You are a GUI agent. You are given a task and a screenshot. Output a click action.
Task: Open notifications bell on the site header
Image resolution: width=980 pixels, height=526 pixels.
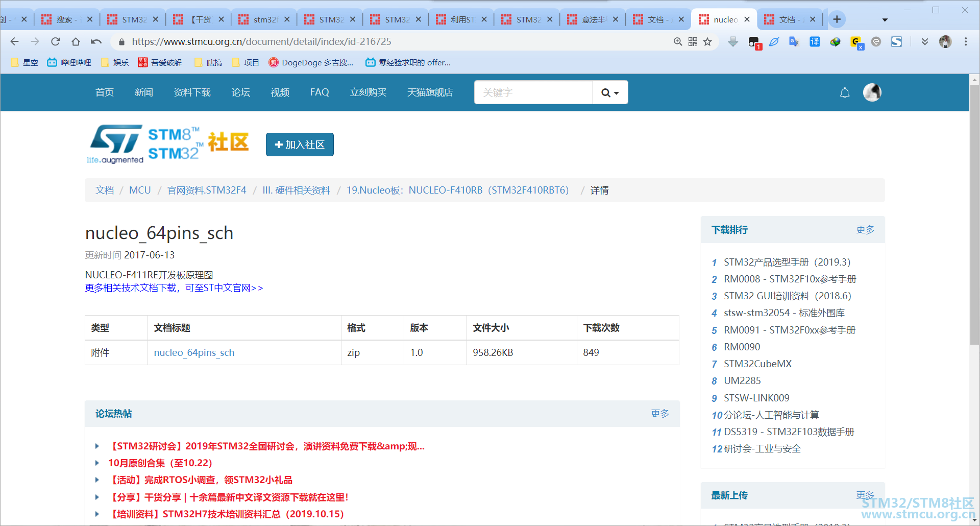[x=845, y=92]
